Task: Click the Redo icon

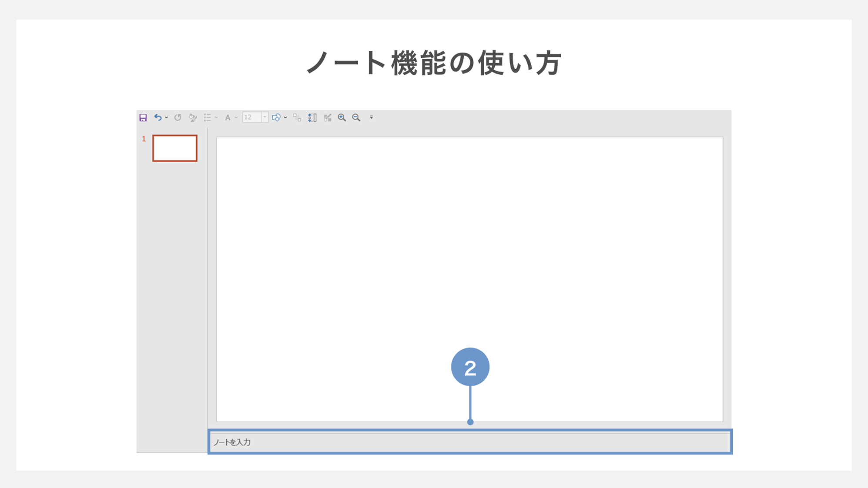Action: tap(178, 117)
